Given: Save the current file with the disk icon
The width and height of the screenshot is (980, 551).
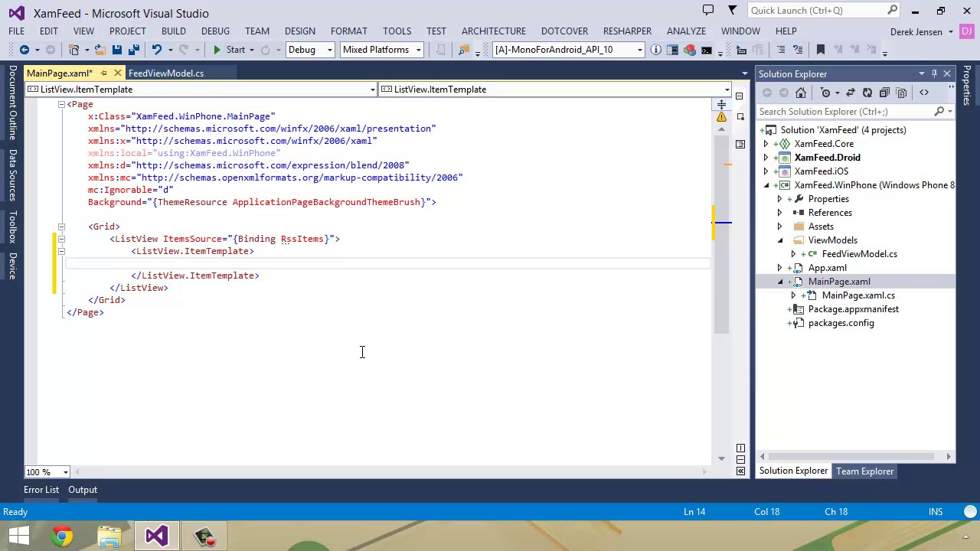Looking at the screenshot, I should (x=116, y=50).
